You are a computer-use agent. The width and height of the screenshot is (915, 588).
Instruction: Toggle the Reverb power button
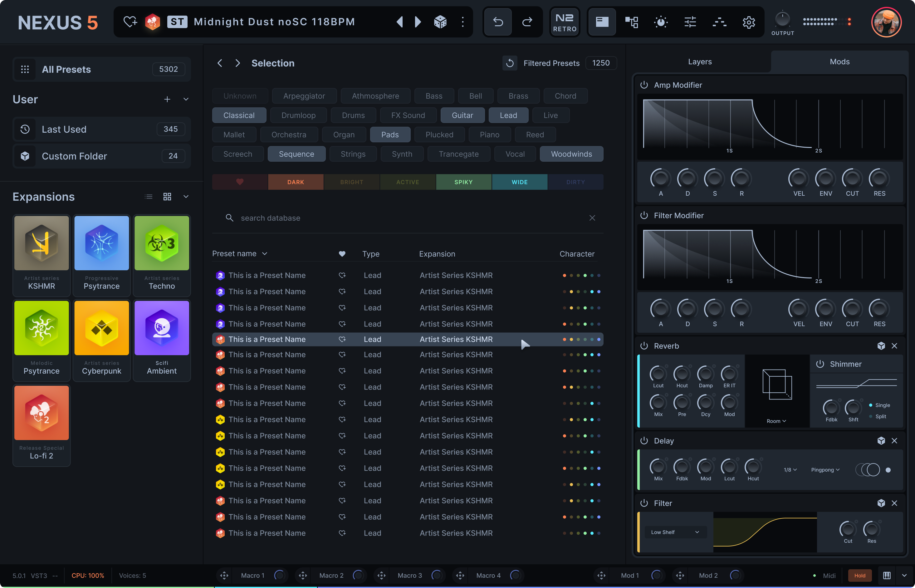point(644,345)
